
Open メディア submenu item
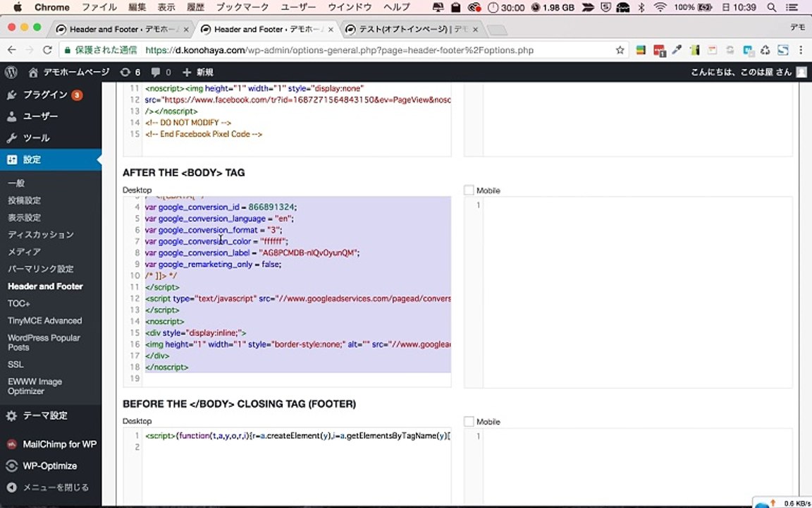(24, 251)
